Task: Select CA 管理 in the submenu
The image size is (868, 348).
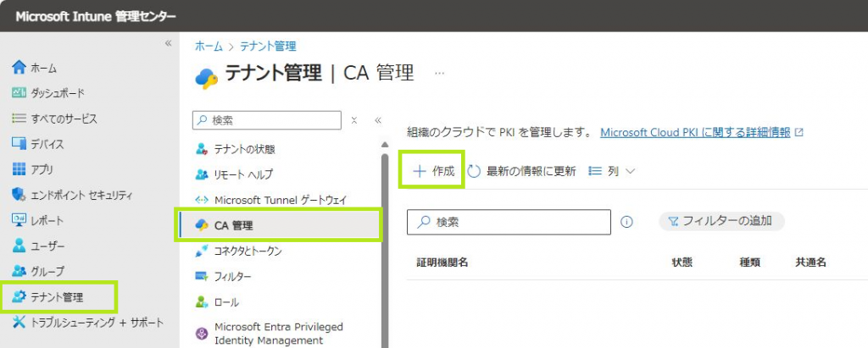Action: click(279, 225)
